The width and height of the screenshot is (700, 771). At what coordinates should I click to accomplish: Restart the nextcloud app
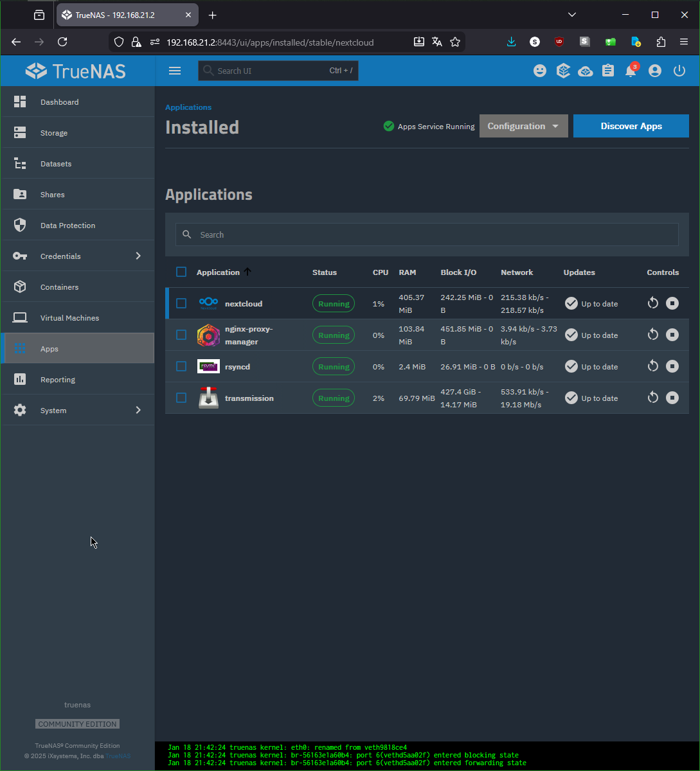pyautogui.click(x=653, y=303)
